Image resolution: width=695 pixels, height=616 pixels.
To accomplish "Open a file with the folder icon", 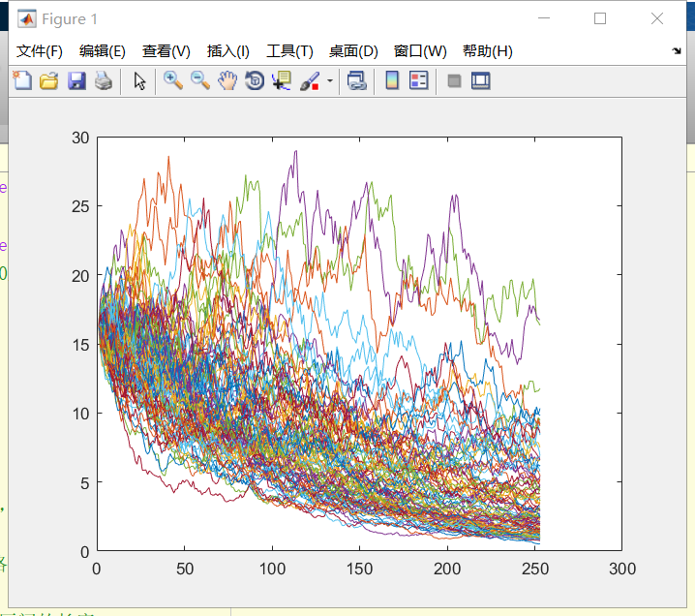I will click(x=48, y=81).
